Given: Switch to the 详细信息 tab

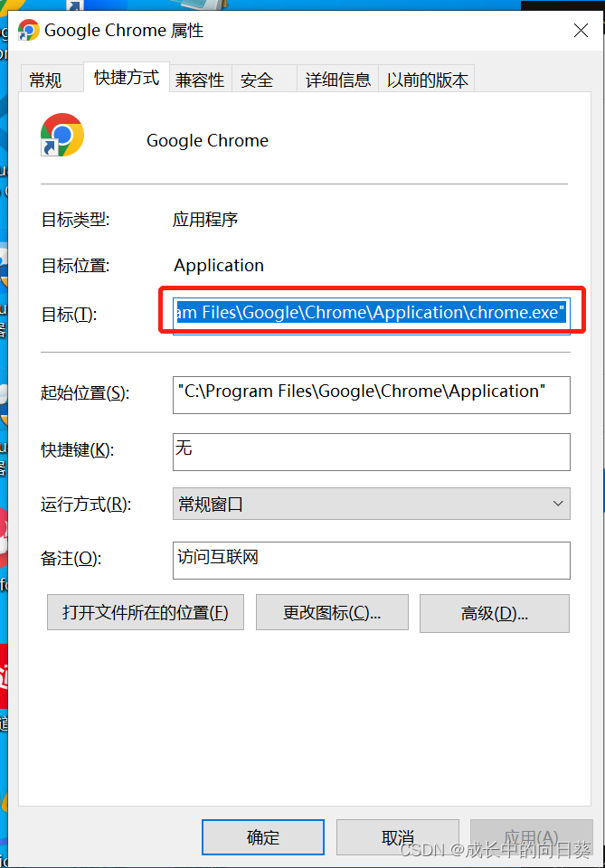Looking at the screenshot, I should 337,80.
